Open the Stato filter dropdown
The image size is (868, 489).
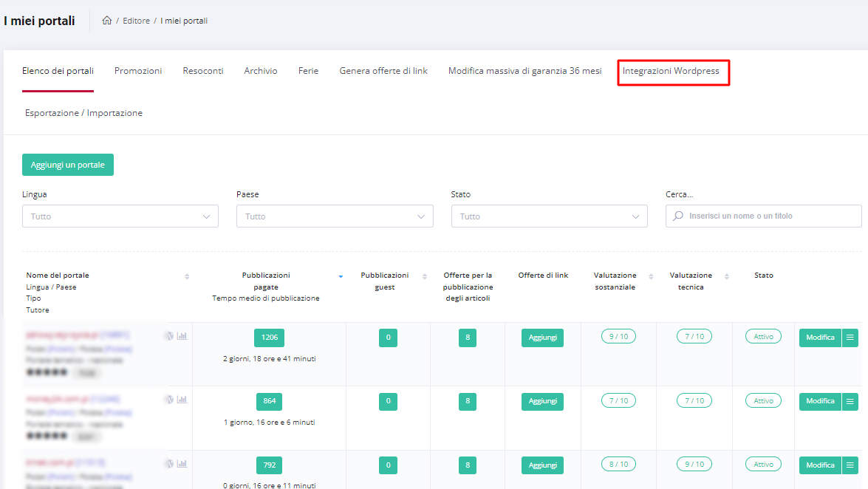point(549,216)
